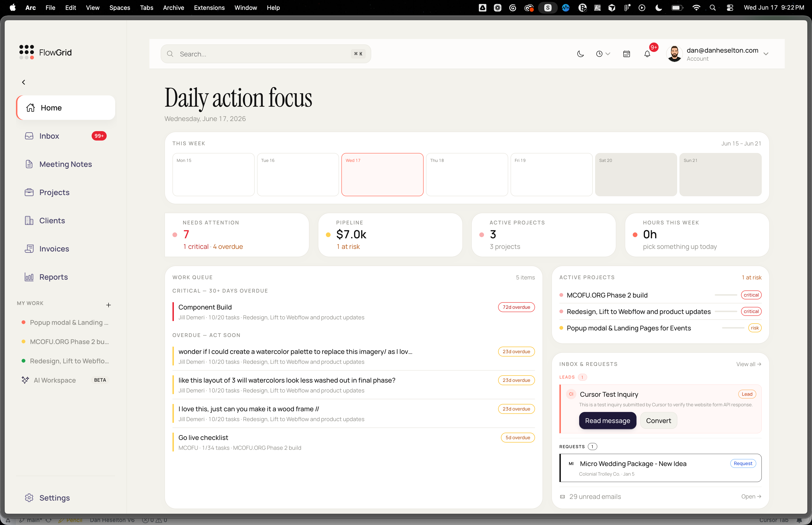
Task: Open the Inbox tray icon
Action: [29, 136]
